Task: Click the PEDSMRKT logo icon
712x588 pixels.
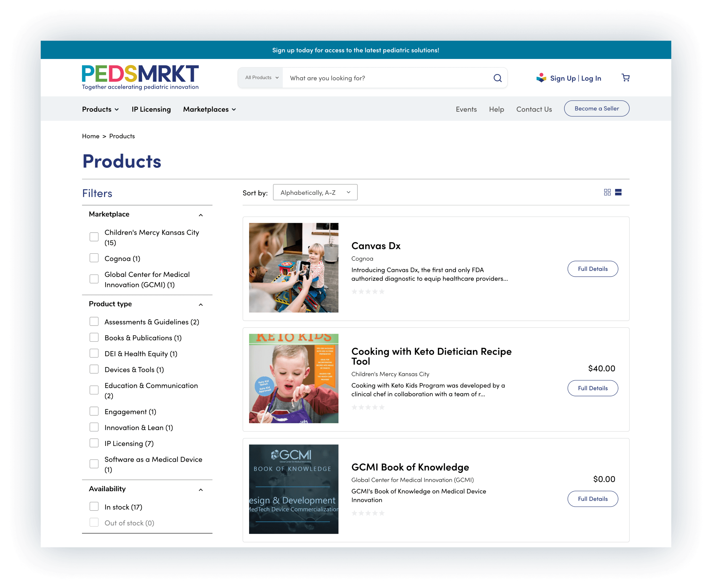Action: 140,78
